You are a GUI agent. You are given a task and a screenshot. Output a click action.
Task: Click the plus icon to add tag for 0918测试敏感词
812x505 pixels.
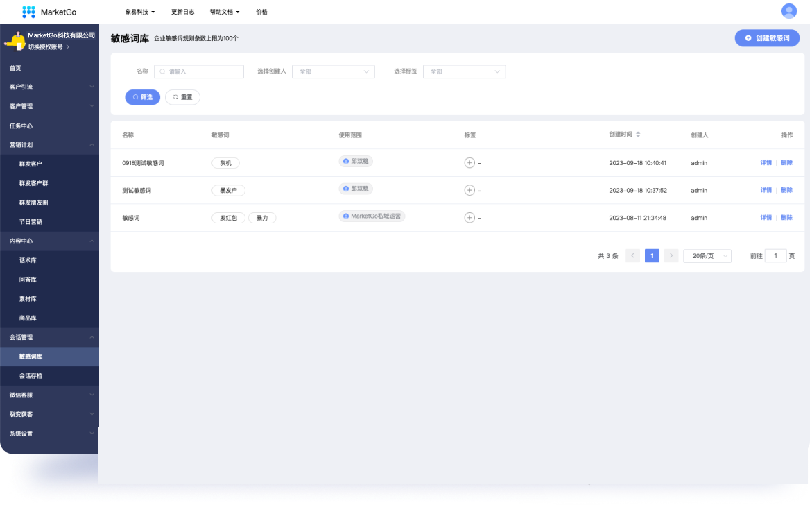469,163
